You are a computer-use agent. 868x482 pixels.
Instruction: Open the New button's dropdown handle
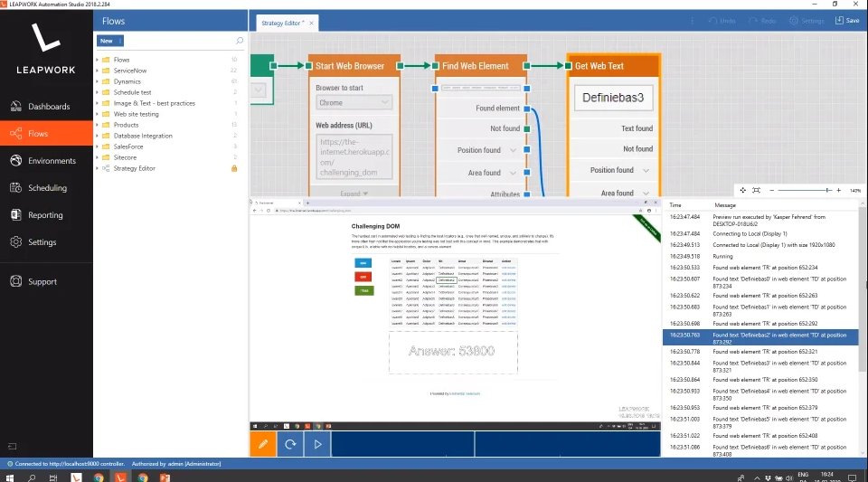pyautogui.click(x=120, y=41)
